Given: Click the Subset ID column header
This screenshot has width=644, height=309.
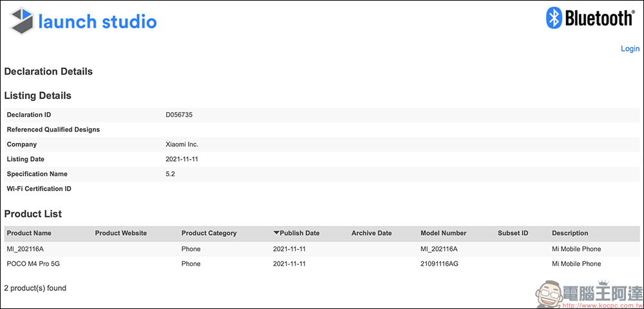Looking at the screenshot, I should coord(513,233).
